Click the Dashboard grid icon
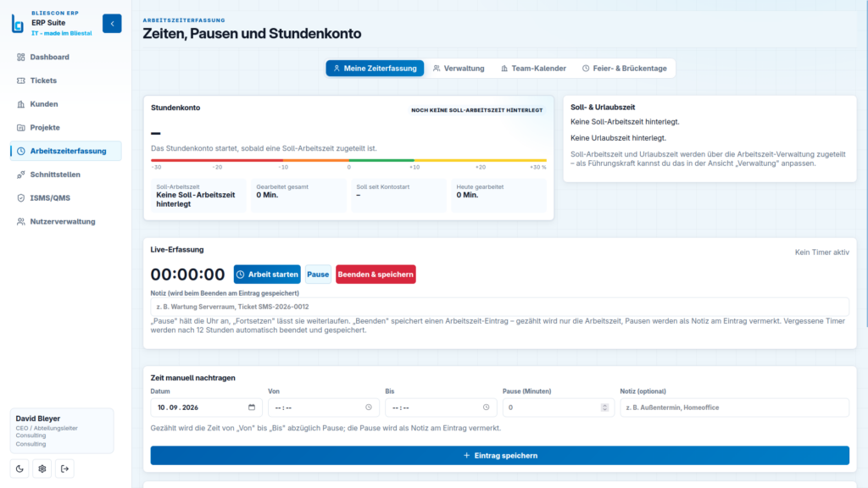 pyautogui.click(x=21, y=57)
